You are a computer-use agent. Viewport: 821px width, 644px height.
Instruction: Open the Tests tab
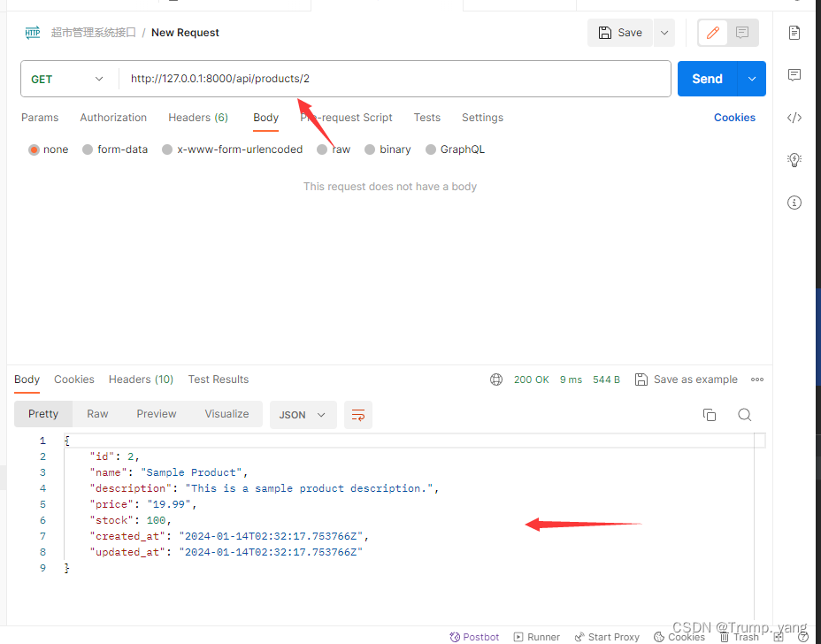(426, 118)
